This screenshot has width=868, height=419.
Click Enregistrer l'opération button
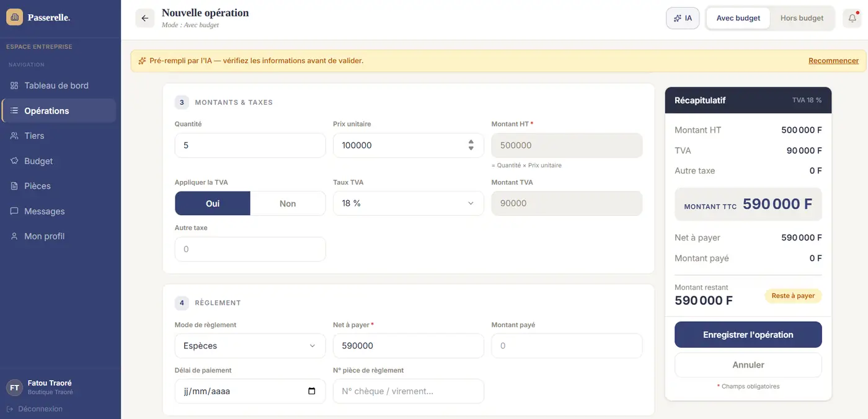pyautogui.click(x=748, y=335)
